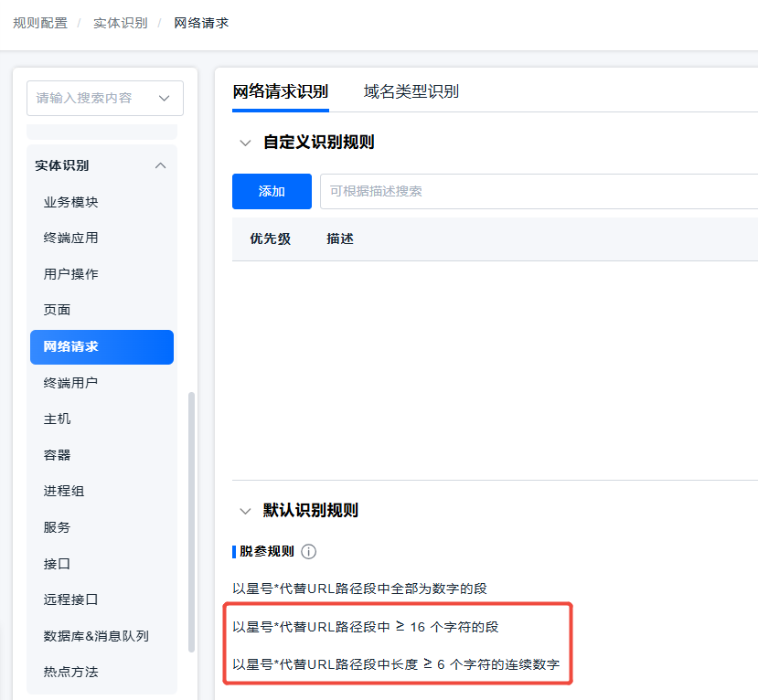Click the info icon beside 脱参规则
The width and height of the screenshot is (758, 700).
(309, 552)
